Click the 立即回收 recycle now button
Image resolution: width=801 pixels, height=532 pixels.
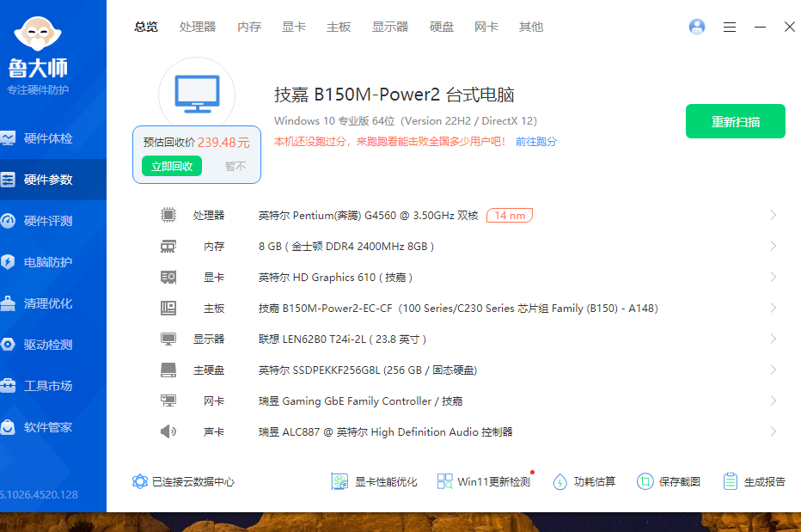[x=172, y=167]
